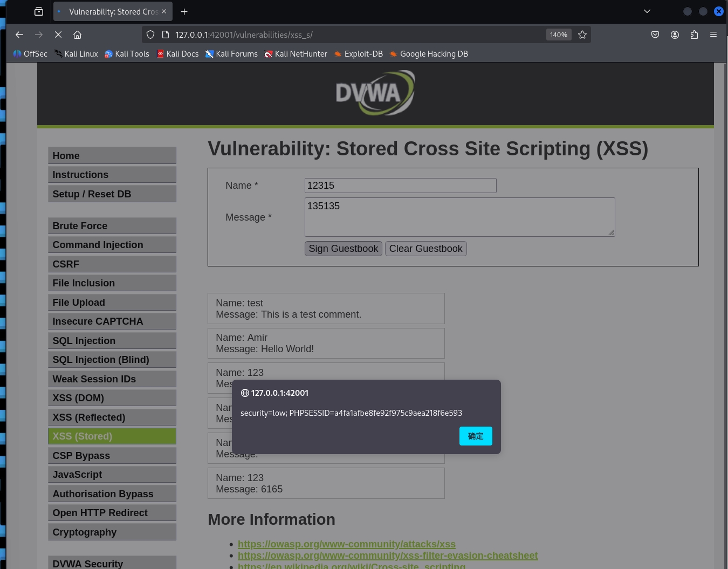Open the extensions puzzle icon

(x=694, y=35)
